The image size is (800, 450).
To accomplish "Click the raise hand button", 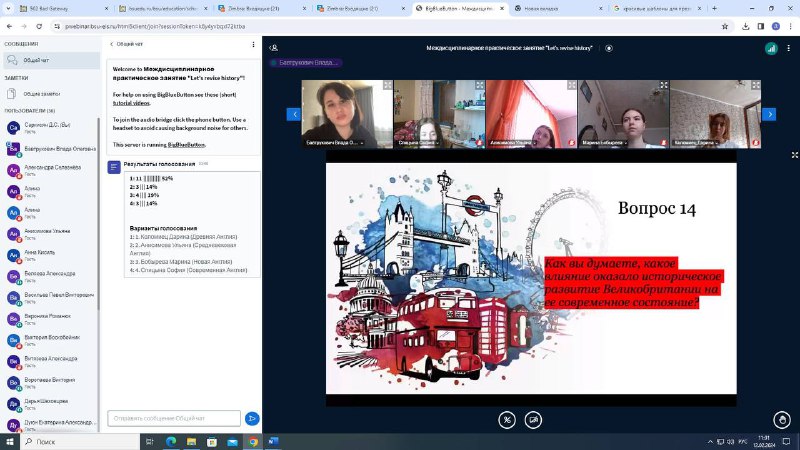I will 782,420.
